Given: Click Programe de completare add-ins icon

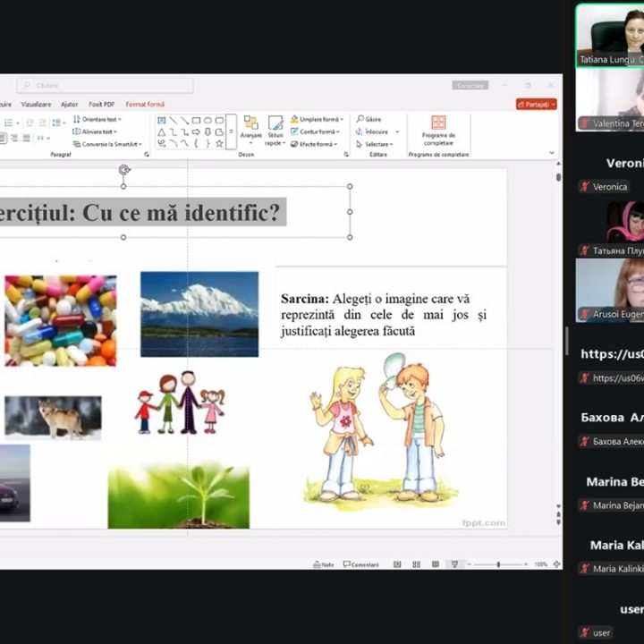Looking at the screenshot, I should (x=438, y=130).
